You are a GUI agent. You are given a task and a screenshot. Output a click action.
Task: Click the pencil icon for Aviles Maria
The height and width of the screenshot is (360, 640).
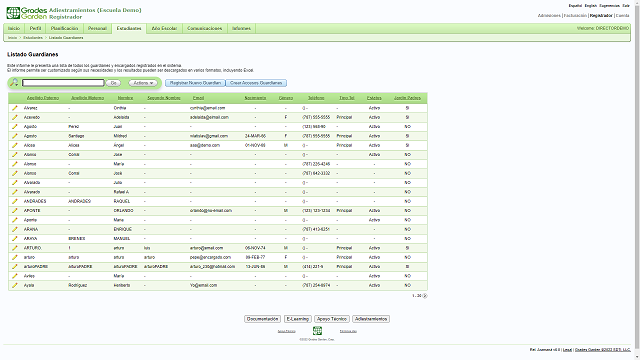[15, 276]
